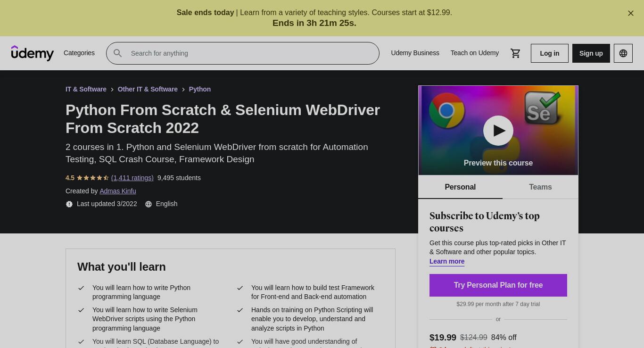Click the course title heading
The height and width of the screenshot is (348, 644).
click(223, 119)
